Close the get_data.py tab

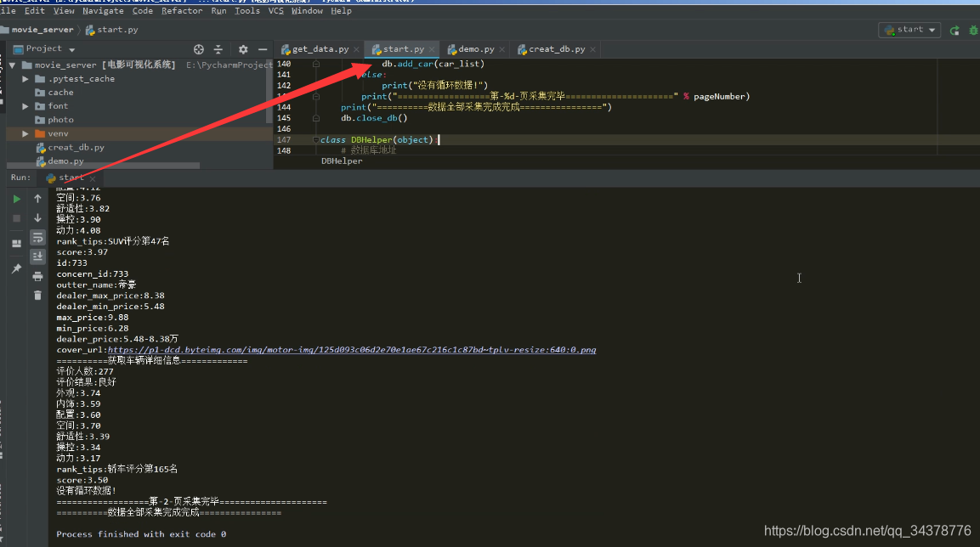(356, 50)
